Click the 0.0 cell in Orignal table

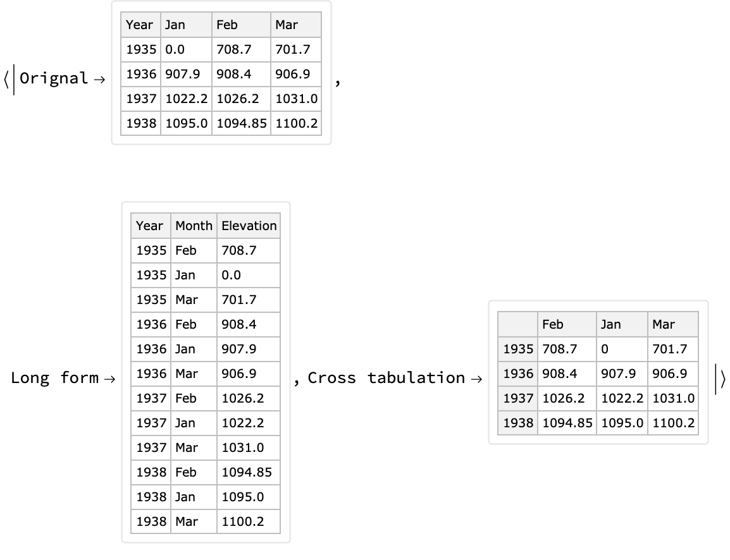coord(175,49)
